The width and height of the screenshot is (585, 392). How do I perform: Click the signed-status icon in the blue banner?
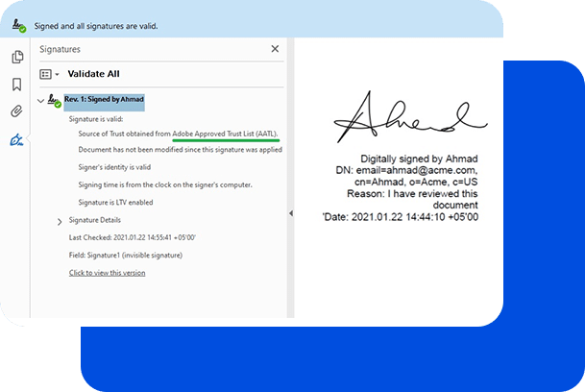click(18, 26)
